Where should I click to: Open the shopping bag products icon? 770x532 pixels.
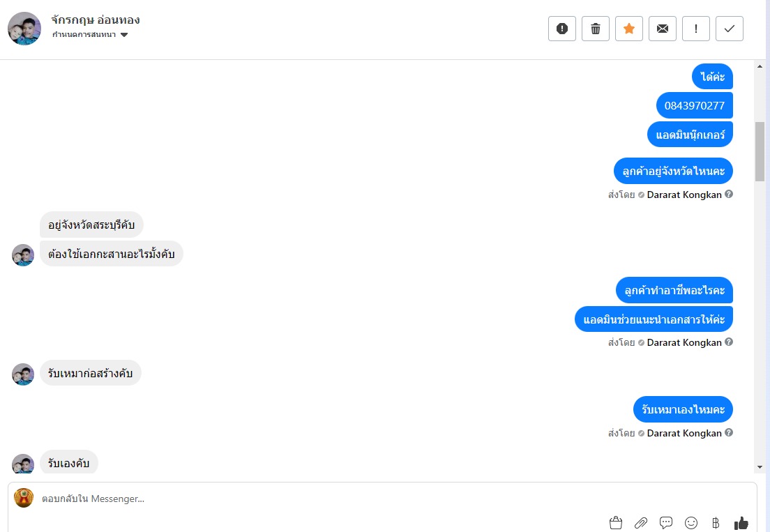click(615, 522)
